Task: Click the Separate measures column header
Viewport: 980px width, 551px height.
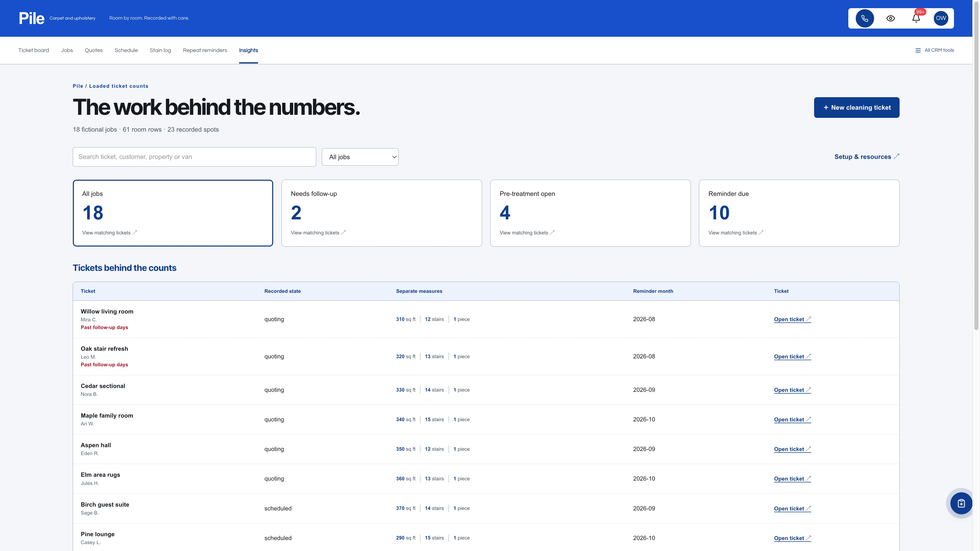Action: coord(419,291)
